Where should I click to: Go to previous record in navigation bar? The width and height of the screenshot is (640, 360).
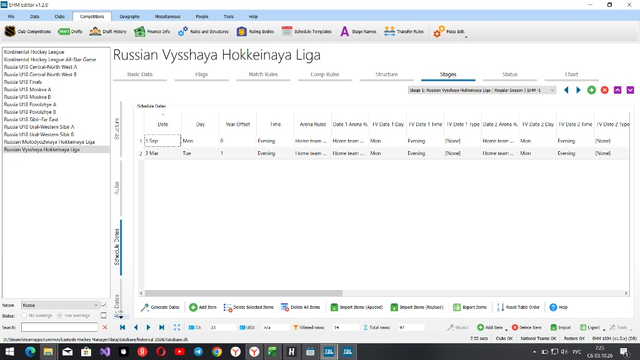tap(136, 327)
